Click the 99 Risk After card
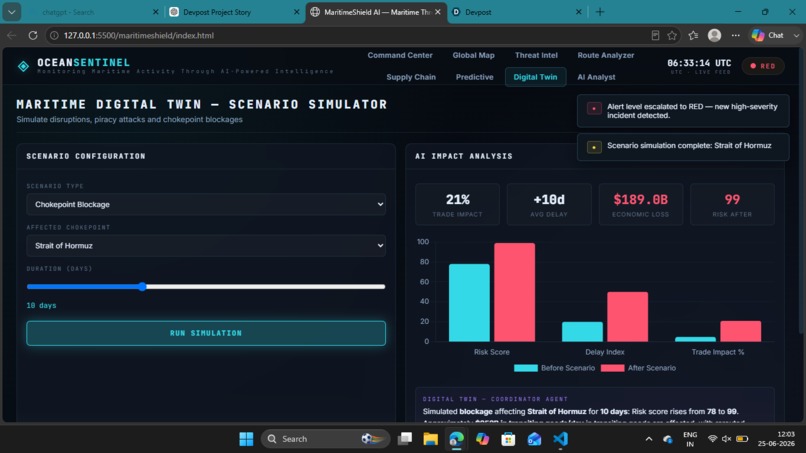The width and height of the screenshot is (806, 453). tap(732, 205)
